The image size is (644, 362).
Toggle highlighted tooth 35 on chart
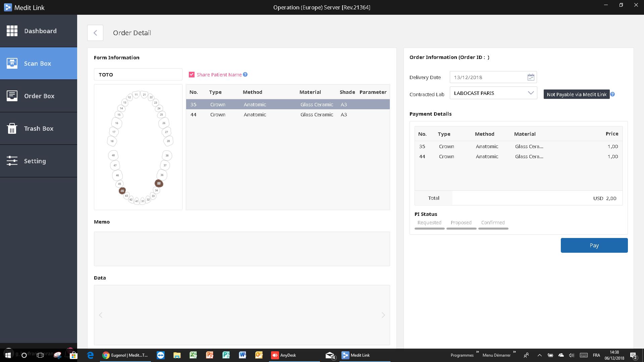pyautogui.click(x=159, y=183)
